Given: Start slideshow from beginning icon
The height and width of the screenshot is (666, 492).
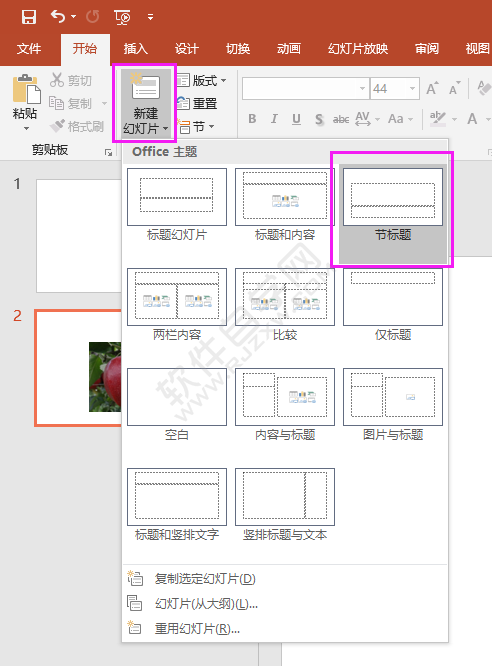Looking at the screenshot, I should pos(122,17).
